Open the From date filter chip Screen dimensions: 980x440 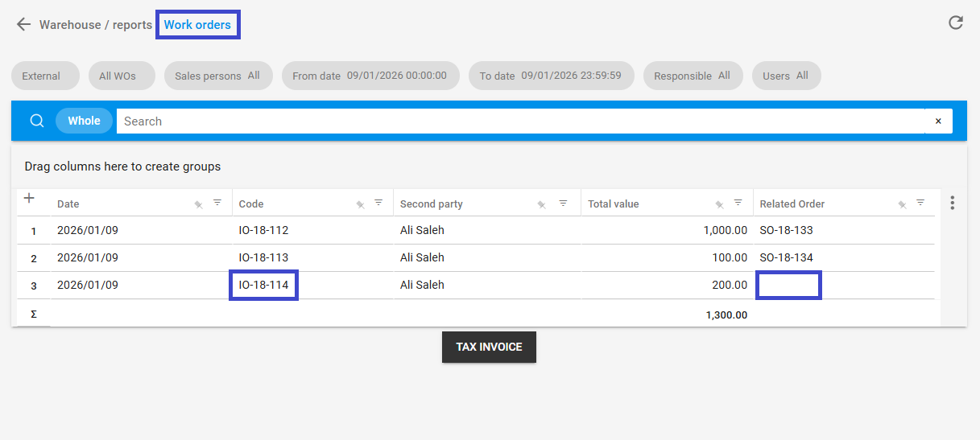point(370,76)
